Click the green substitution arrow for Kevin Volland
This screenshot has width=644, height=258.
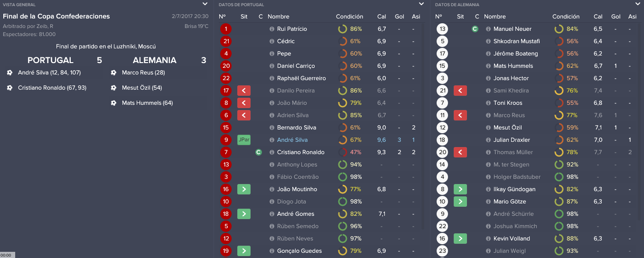pos(460,239)
